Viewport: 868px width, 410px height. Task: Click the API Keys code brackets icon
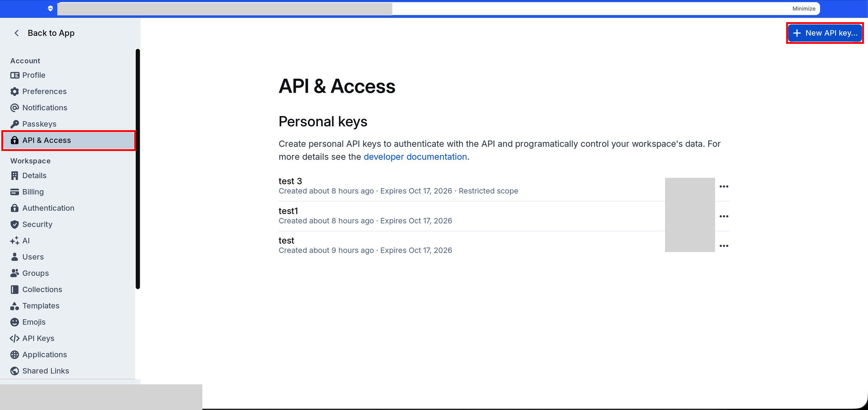tap(14, 338)
